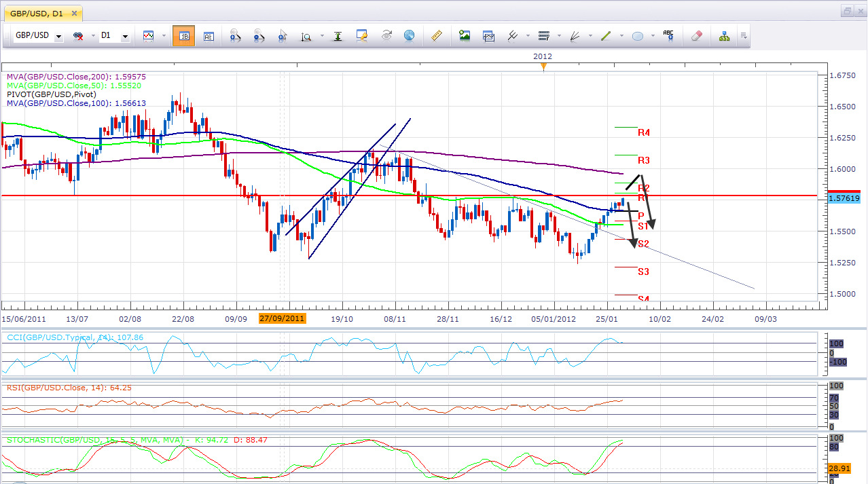Restore the chart window
The width and height of the screenshot is (868, 484).
(x=846, y=11)
